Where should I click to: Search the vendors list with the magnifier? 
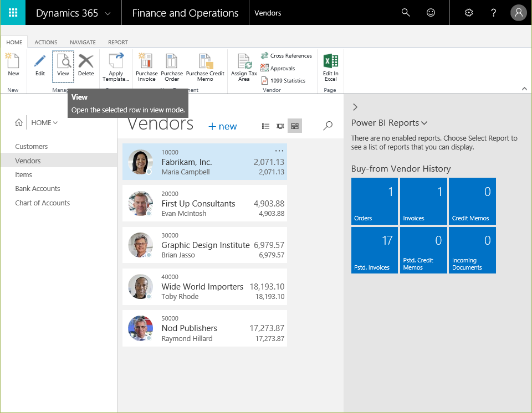click(x=328, y=126)
